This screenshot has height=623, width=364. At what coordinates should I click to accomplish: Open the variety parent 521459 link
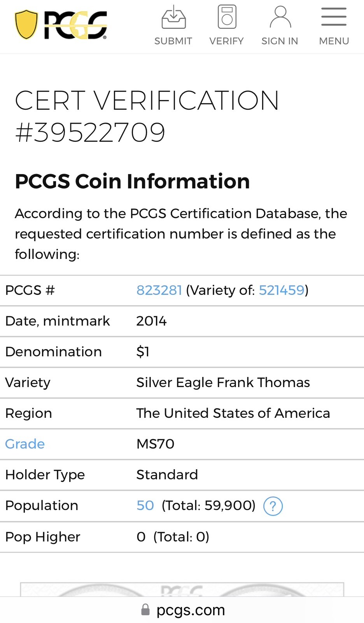(282, 290)
